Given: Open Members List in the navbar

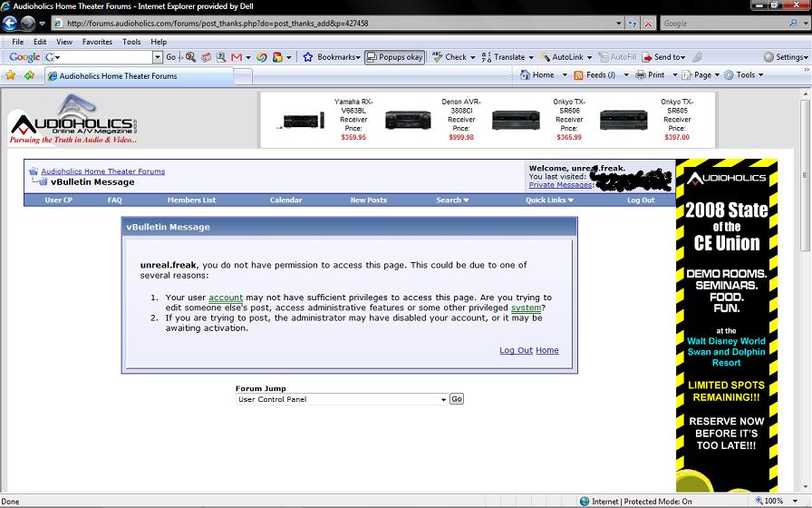Looking at the screenshot, I should click(x=191, y=200).
